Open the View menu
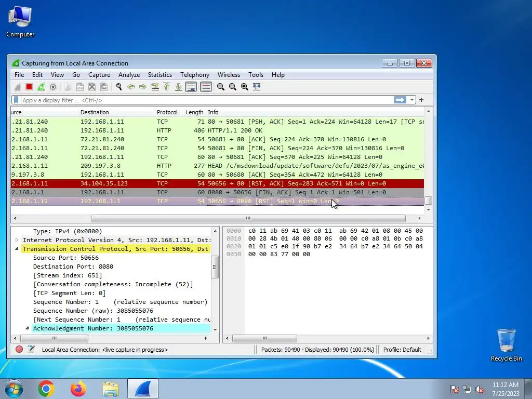532x399 pixels. tap(57, 75)
